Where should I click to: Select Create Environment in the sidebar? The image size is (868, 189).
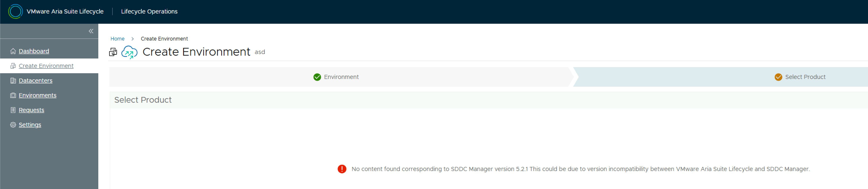coord(46,66)
